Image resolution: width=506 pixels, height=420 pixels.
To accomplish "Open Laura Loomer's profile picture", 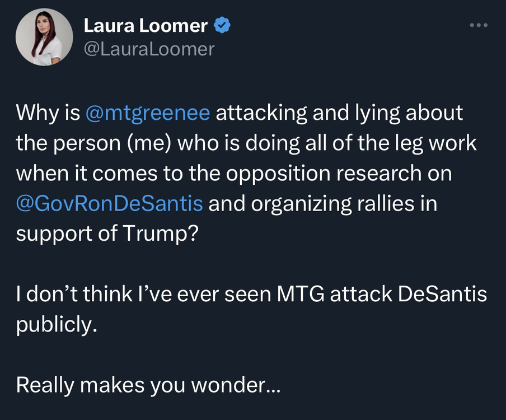I will click(44, 37).
